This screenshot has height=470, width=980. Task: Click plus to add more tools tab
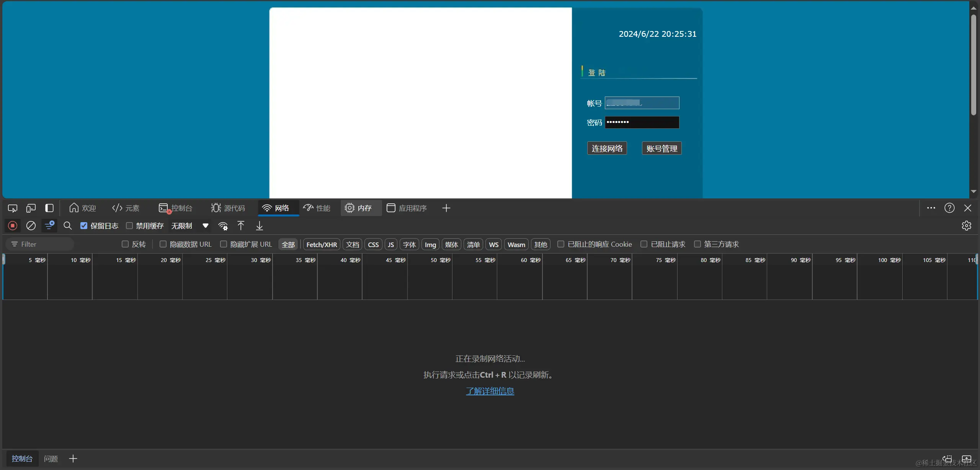[446, 208]
